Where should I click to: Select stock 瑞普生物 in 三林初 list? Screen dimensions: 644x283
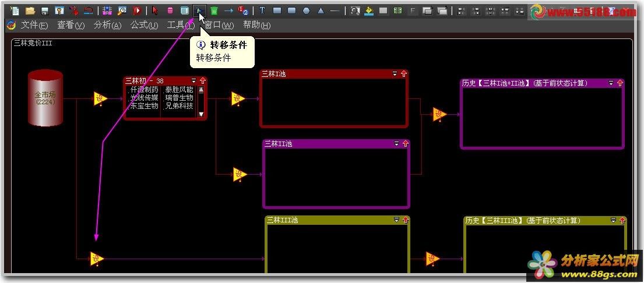[179, 98]
